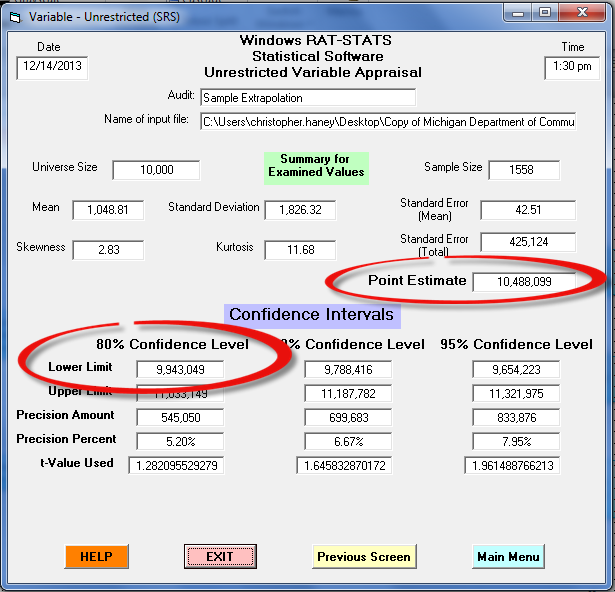
Task: Go back with Previous Screen button
Action: tap(364, 557)
